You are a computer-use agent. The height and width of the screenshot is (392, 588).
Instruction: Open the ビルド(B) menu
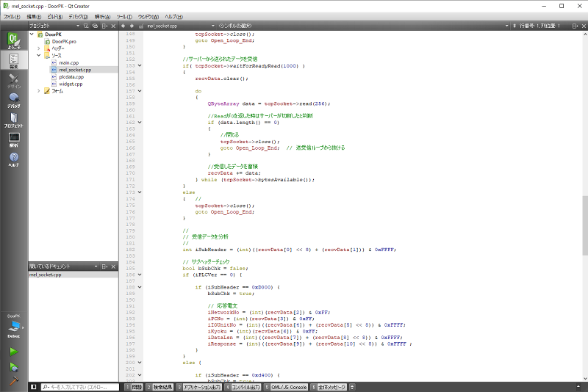54,15
